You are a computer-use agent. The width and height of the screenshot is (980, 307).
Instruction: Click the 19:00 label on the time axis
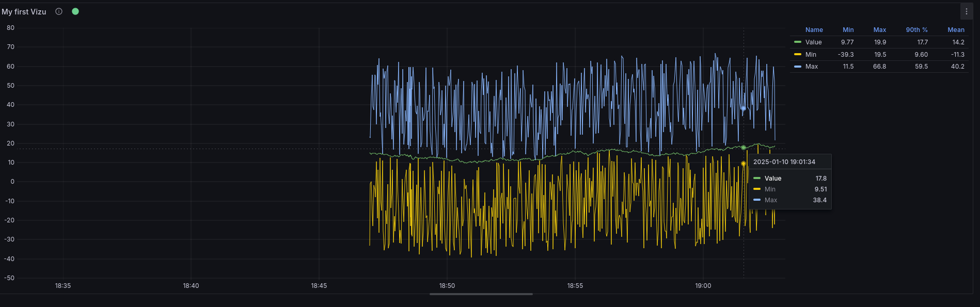703,286
